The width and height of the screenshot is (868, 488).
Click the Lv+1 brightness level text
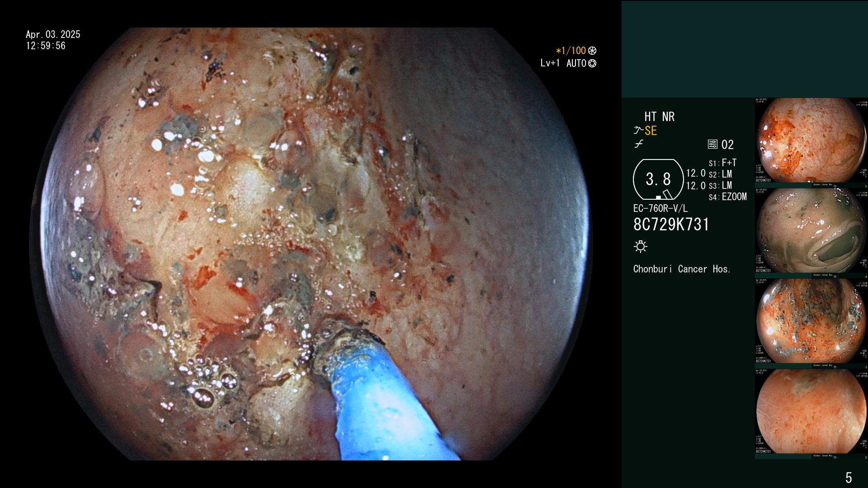[550, 63]
